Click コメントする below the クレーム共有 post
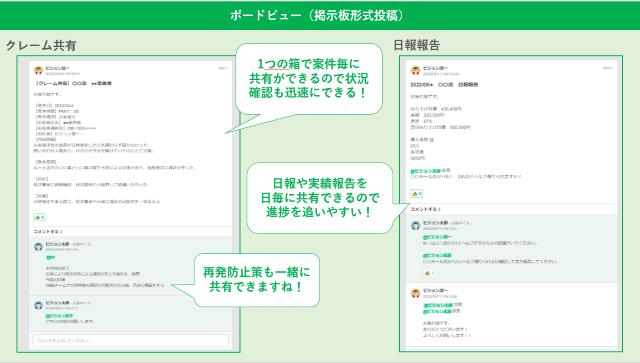 [48, 232]
